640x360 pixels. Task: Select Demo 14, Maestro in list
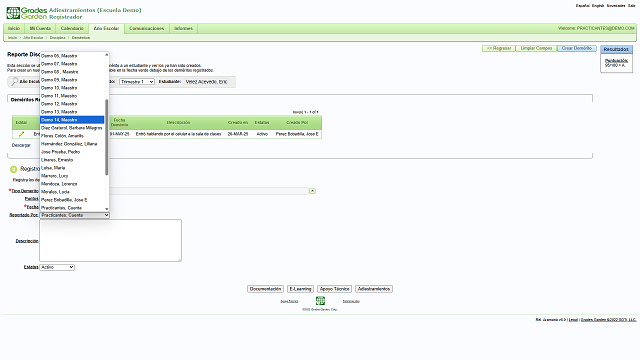(72, 120)
